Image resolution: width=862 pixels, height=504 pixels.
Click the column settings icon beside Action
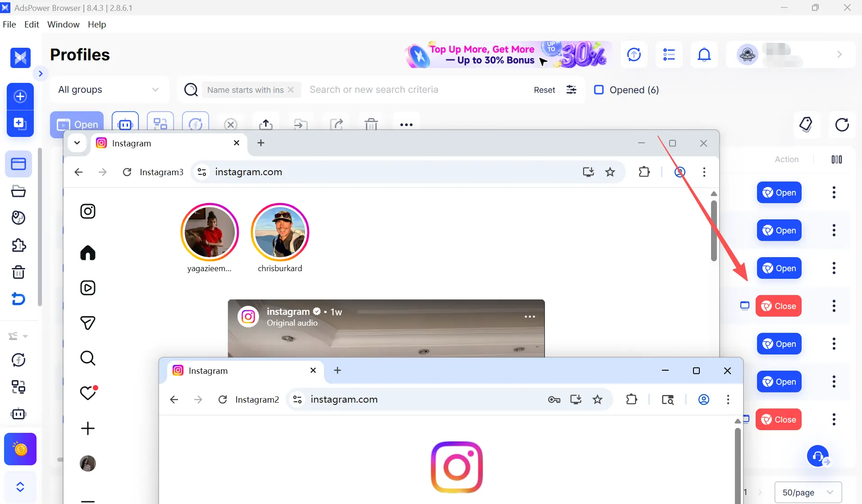(837, 159)
